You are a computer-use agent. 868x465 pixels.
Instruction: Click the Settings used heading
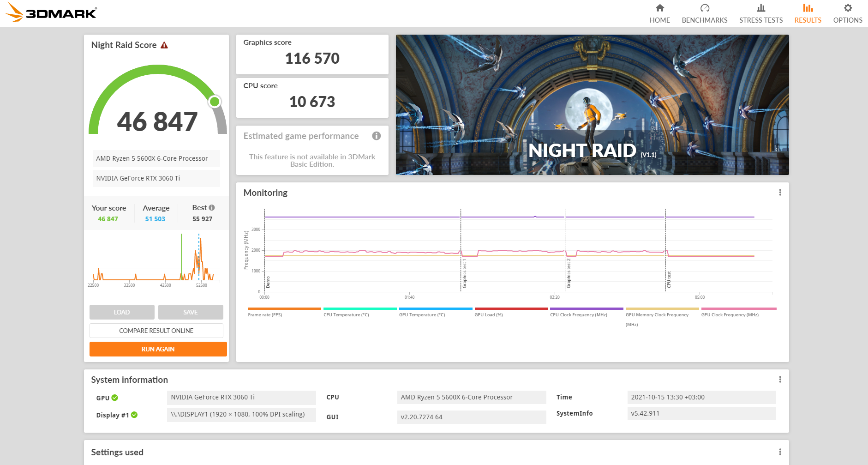tap(117, 453)
